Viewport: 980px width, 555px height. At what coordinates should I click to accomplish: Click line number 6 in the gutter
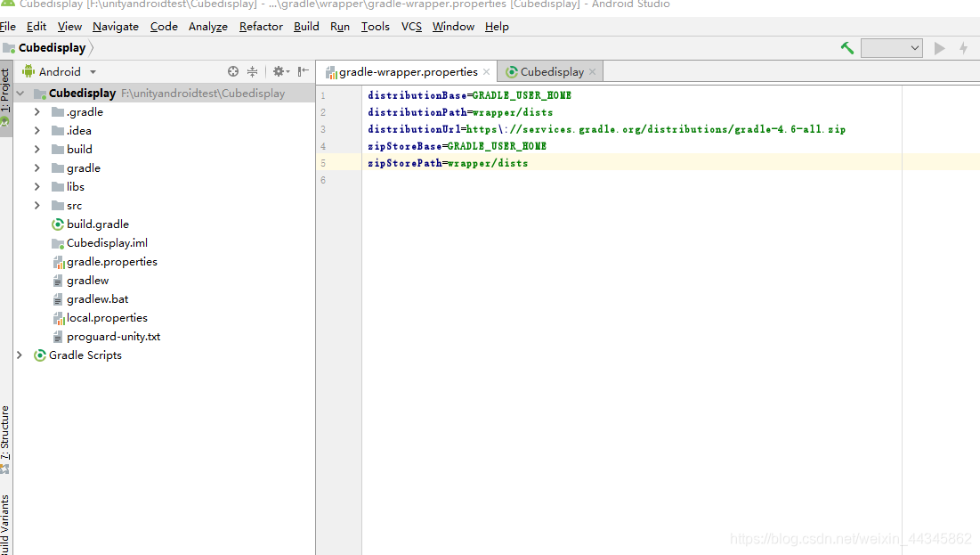click(x=323, y=180)
